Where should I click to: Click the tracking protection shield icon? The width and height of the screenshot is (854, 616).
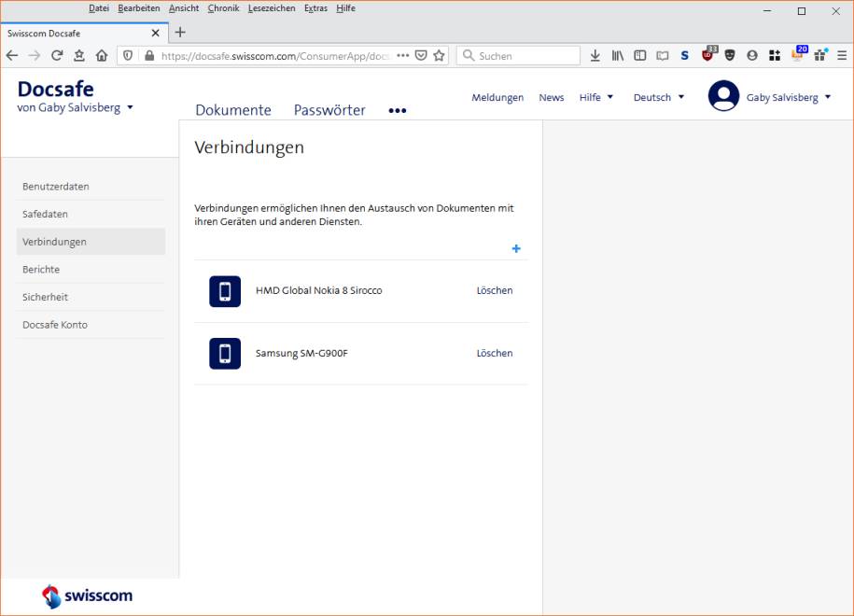128,56
